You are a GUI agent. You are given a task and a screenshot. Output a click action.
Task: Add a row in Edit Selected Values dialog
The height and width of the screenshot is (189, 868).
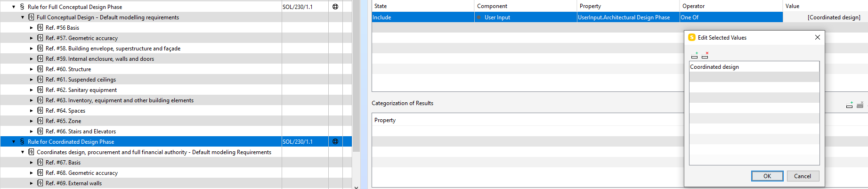point(694,55)
